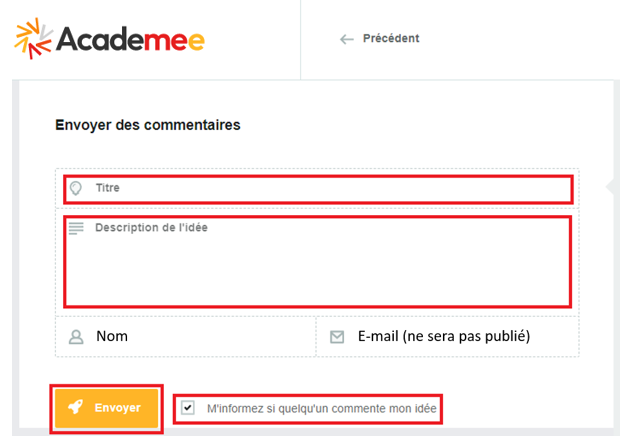Click the lightbulb icon in Titre field
The width and height of the screenshot is (620, 436).
[x=75, y=188]
